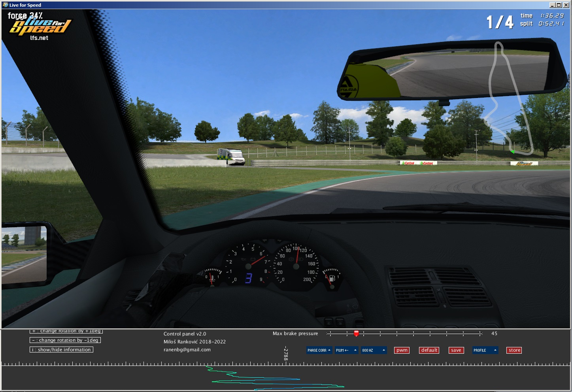The width and height of the screenshot is (572, 392).
Task: Click the save button
Action: pyautogui.click(x=456, y=350)
